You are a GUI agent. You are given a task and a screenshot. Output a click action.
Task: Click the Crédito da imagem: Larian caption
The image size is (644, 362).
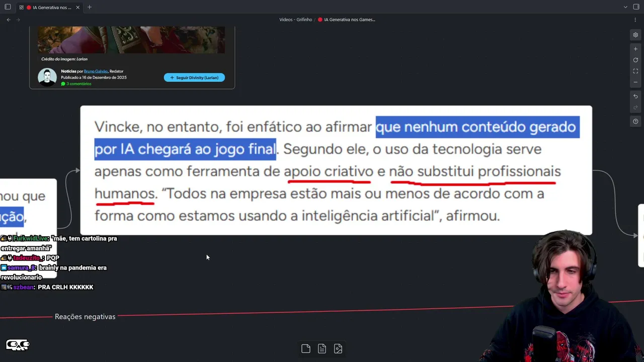(x=64, y=59)
